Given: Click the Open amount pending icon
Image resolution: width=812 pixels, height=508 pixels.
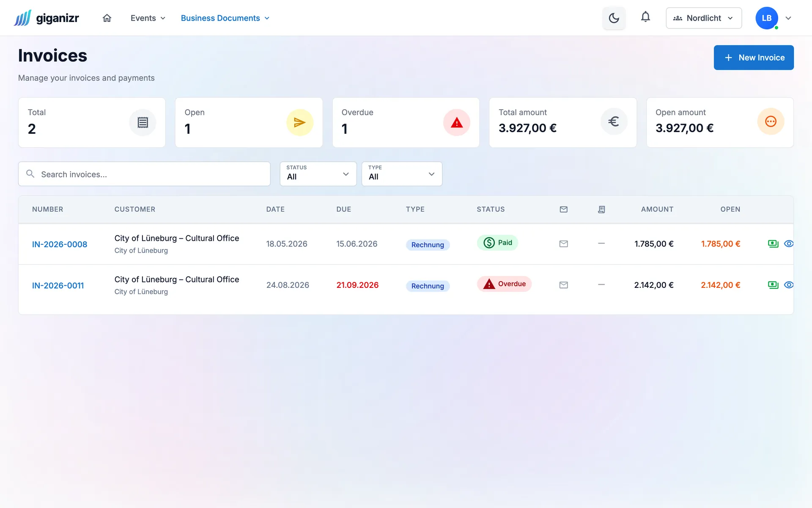Looking at the screenshot, I should (771, 122).
